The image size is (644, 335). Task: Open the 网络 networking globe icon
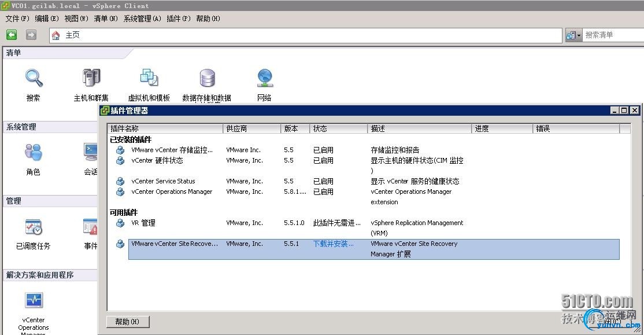click(x=265, y=78)
